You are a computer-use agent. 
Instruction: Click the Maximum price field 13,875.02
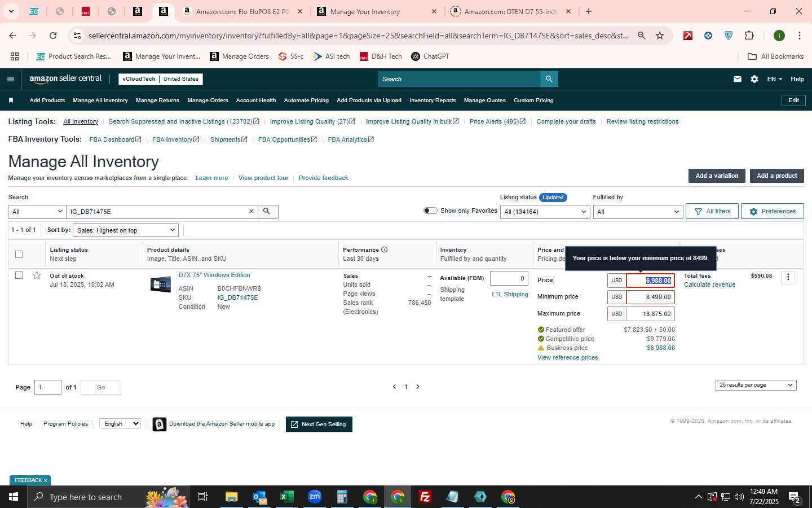click(650, 314)
